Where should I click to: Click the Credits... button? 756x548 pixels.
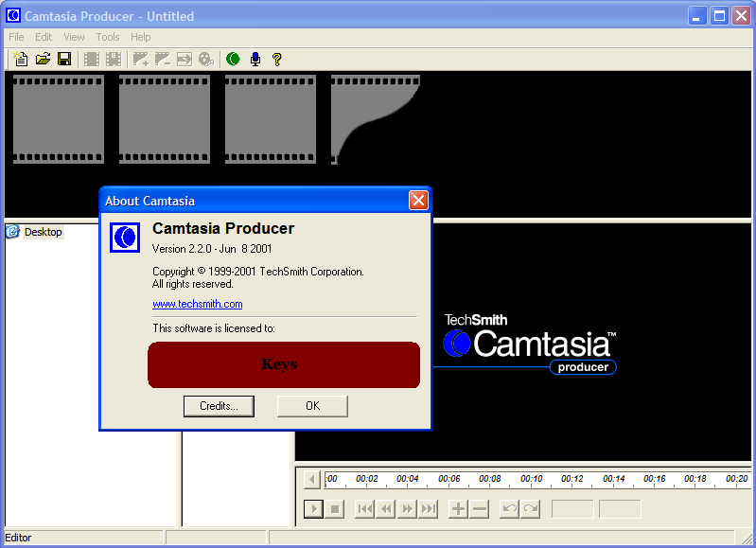(x=219, y=406)
